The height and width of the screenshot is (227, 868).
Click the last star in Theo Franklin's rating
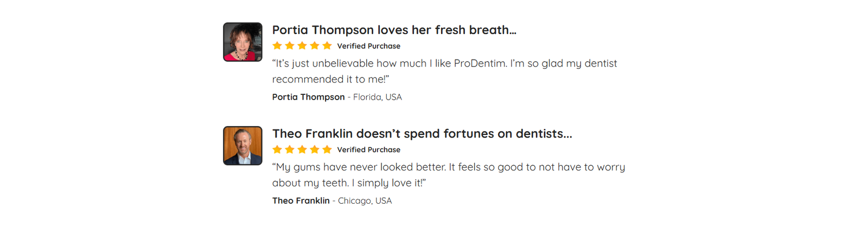coord(327,150)
